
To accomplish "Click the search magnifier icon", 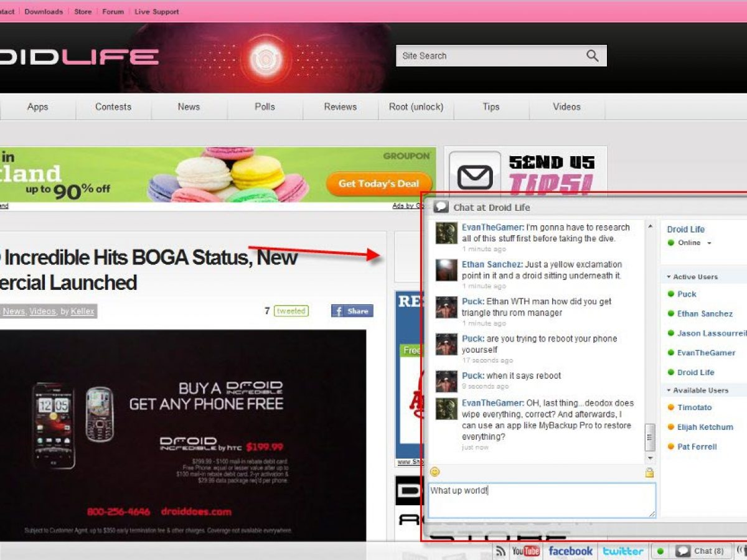I will (592, 56).
